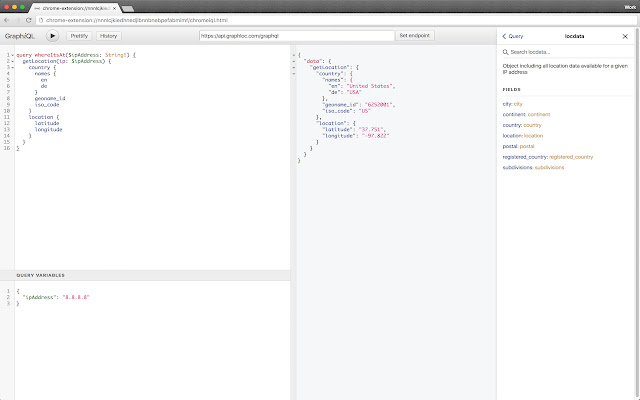Click the browser forward arrow

(20, 19)
